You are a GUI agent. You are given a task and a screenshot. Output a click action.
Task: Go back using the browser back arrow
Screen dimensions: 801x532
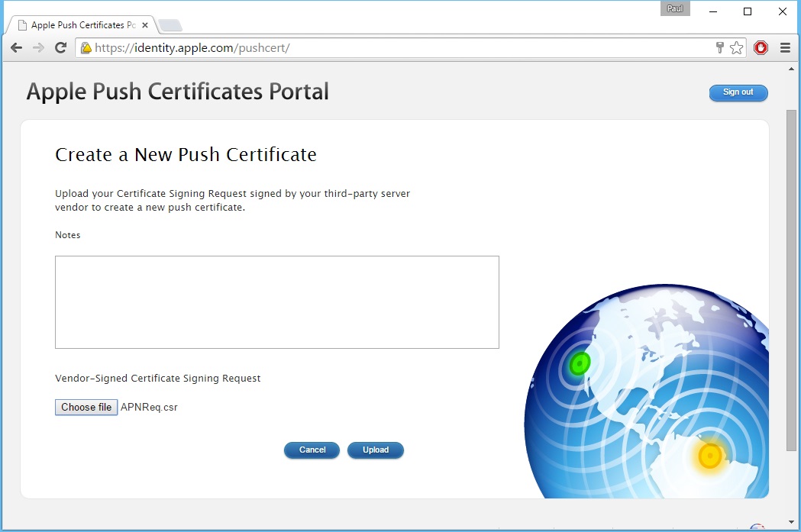tap(16, 48)
